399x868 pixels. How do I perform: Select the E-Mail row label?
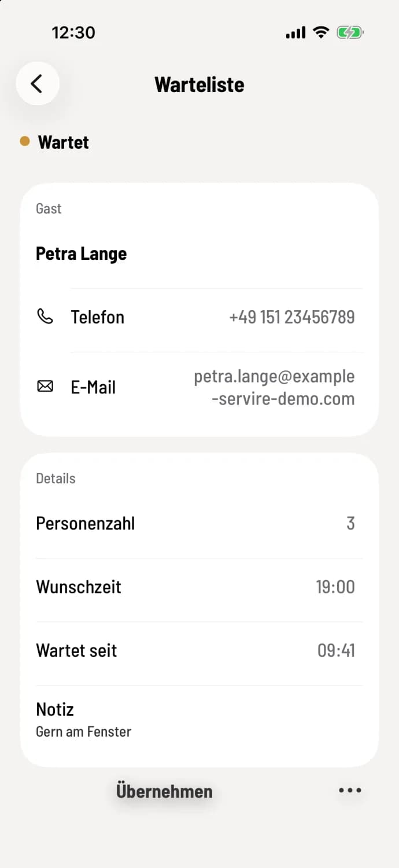tap(93, 387)
